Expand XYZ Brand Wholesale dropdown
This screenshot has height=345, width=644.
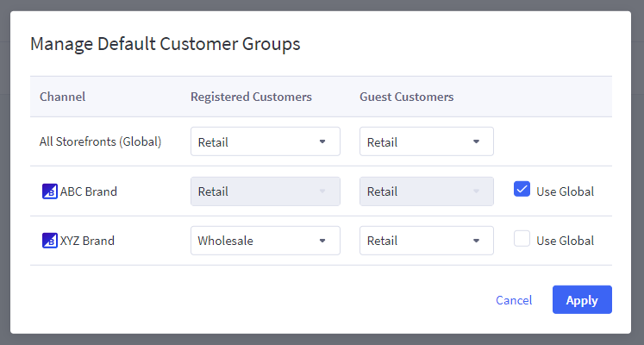265,241
